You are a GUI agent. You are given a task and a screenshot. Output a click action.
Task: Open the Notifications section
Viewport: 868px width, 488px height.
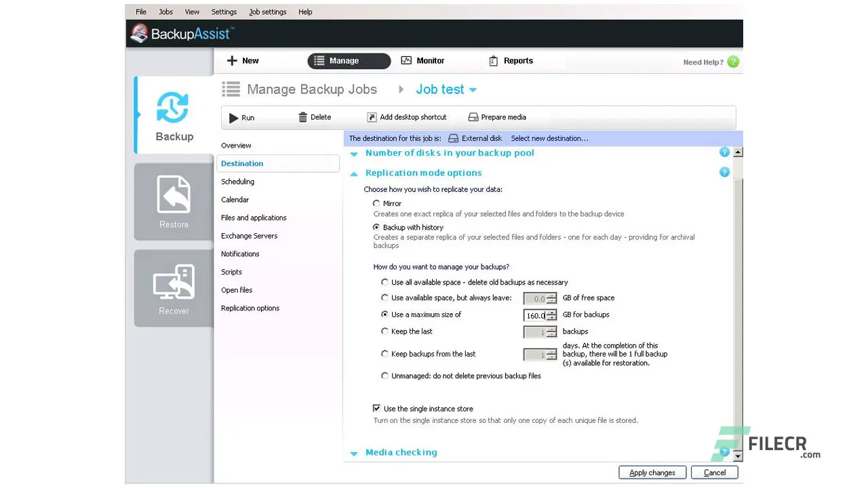click(240, 254)
